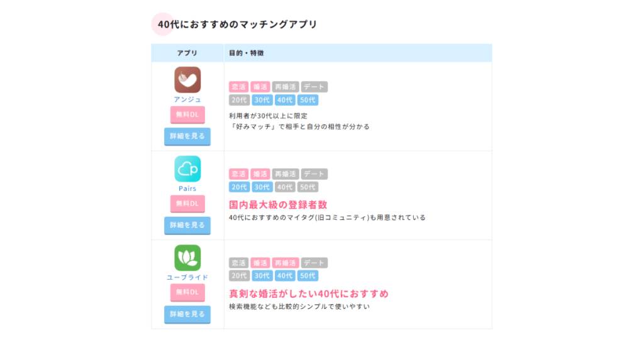Open the Pairs text link
Screen dimensions: 644x338
point(187,188)
